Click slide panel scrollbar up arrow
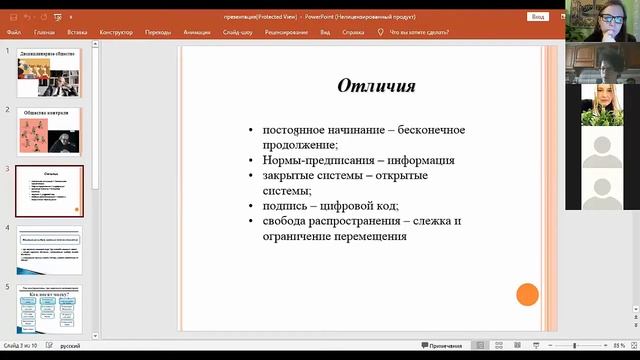 pos(95,44)
